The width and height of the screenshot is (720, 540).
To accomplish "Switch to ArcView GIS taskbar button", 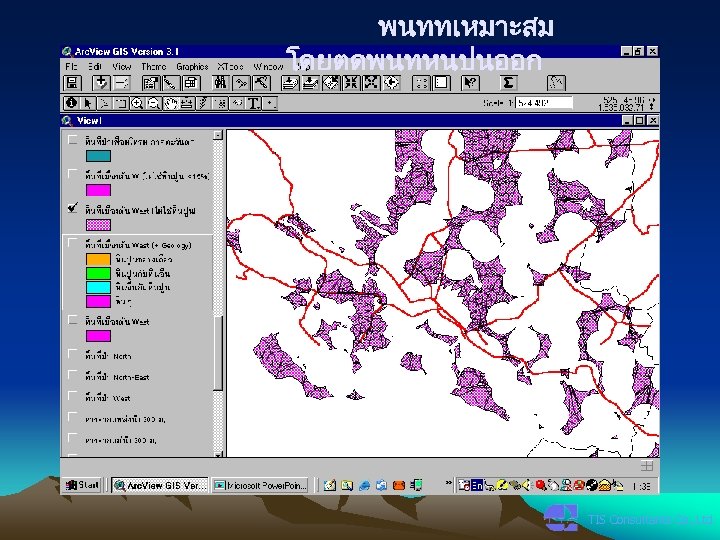I will coord(159,485).
